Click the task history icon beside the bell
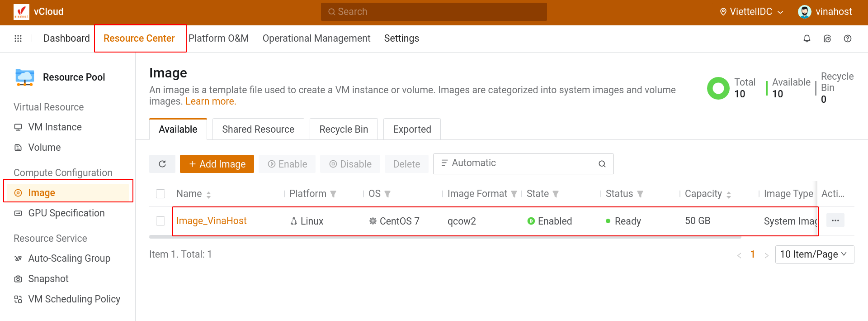This screenshot has width=868, height=321. (x=827, y=38)
